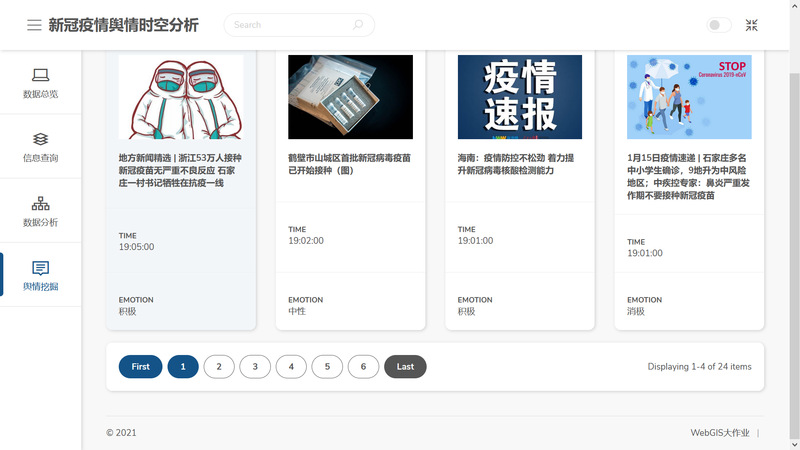Select page 3 in pagination
Viewport: 800px width, 450px height.
[x=255, y=367]
